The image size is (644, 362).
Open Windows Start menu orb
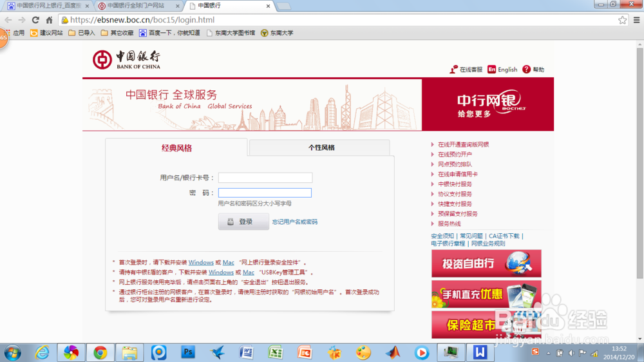(x=12, y=352)
